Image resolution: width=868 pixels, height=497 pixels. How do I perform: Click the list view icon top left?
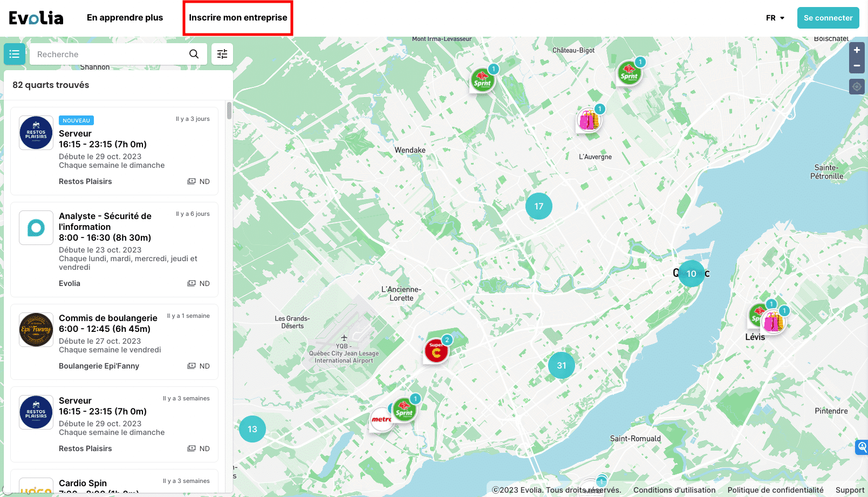[x=14, y=54]
